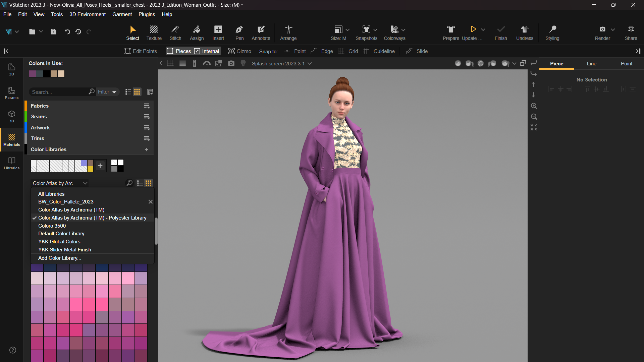Expand the Colorways dropdown arrow
This screenshot has width=644, height=362.
coord(403,30)
